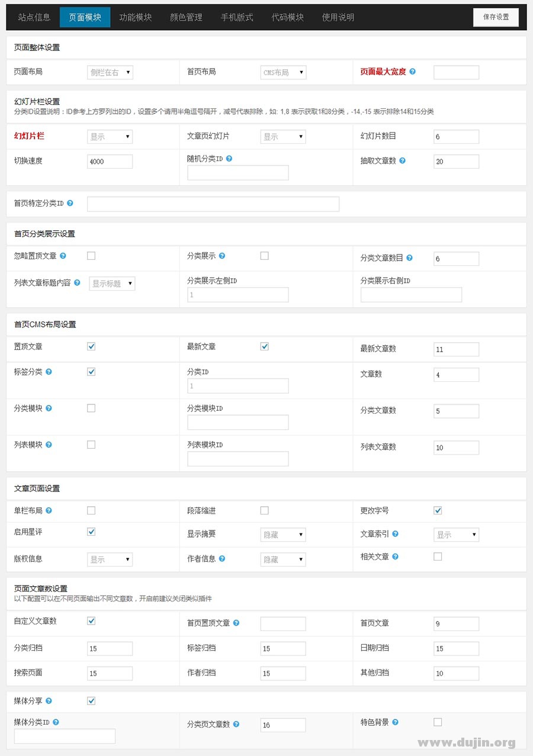This screenshot has height=756, width=533.
Task: Open help icon for 首页特定分类ID
Action: click(x=70, y=203)
